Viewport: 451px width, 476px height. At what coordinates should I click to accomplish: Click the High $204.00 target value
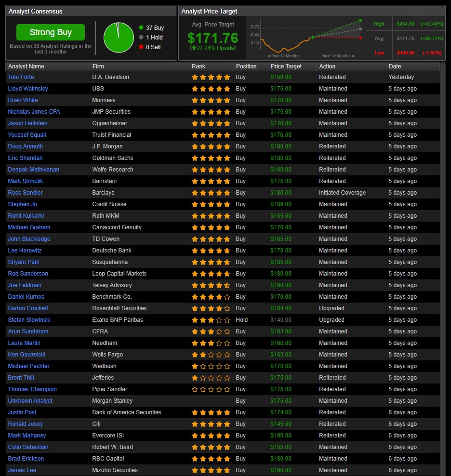(x=405, y=24)
